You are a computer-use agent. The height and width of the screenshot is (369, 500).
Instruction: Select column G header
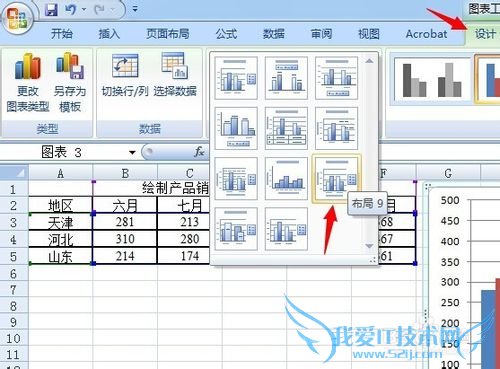(448, 173)
